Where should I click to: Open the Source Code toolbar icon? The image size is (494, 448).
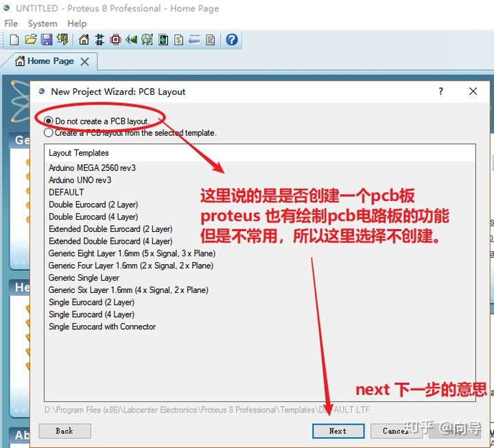tap(194, 40)
